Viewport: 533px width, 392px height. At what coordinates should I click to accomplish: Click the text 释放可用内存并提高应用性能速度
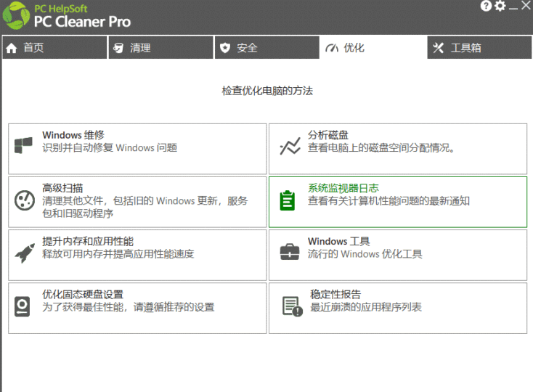pos(118,254)
